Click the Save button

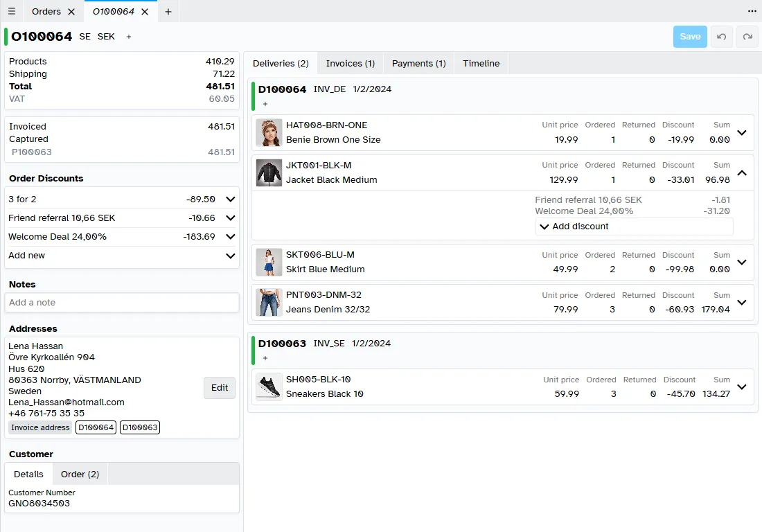(689, 37)
